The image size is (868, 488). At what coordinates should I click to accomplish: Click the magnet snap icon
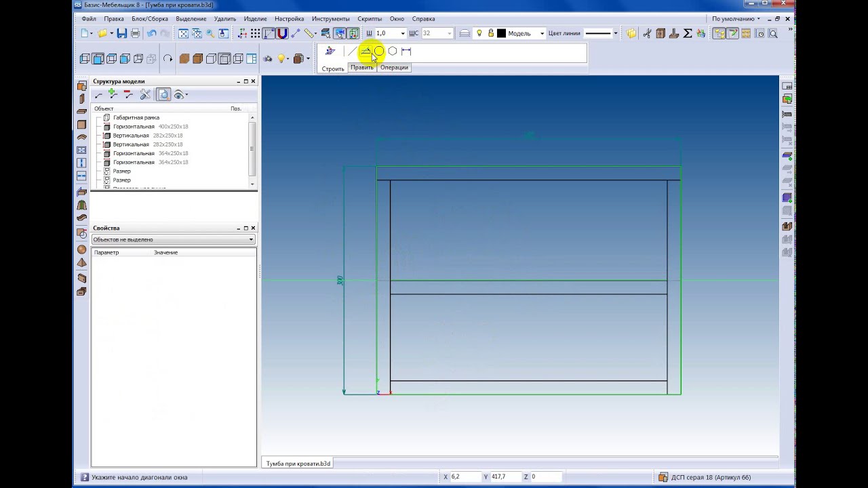pos(282,33)
